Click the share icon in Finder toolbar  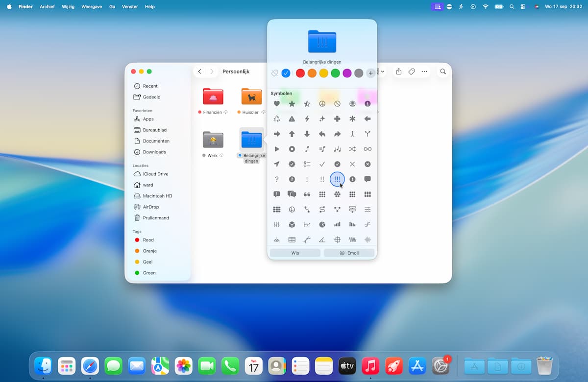point(399,72)
